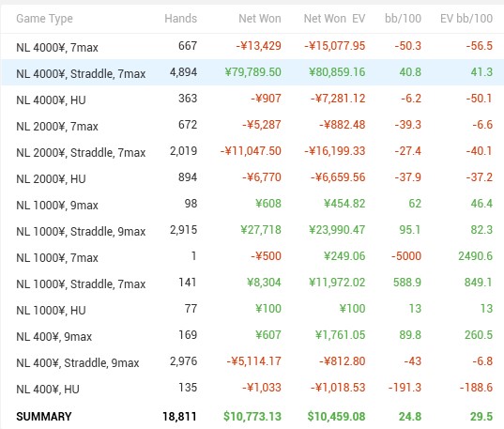The image size is (504, 429).
Task: Select the NL 1000¥, Straddle, 7max row
Action: coord(252,283)
